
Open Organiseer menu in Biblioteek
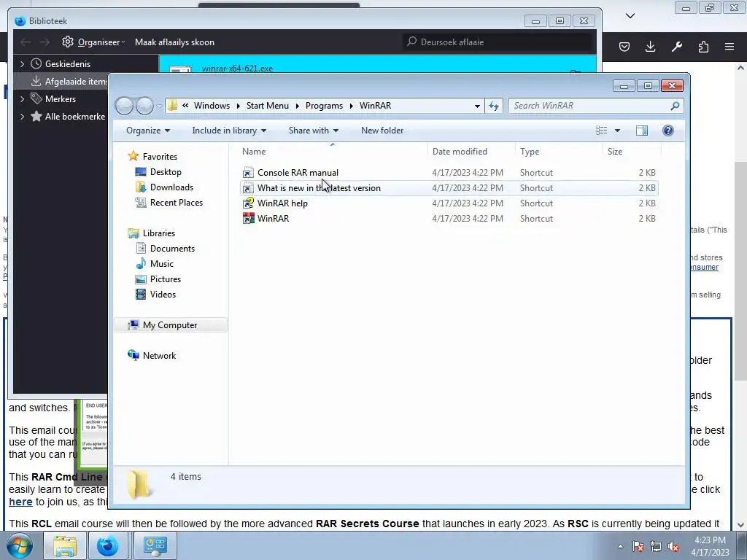coord(94,42)
